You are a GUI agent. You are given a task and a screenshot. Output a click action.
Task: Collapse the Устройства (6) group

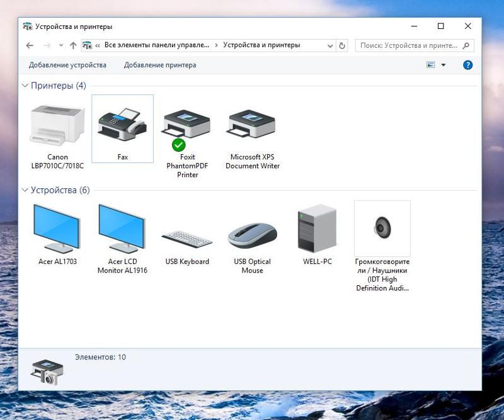click(x=25, y=190)
